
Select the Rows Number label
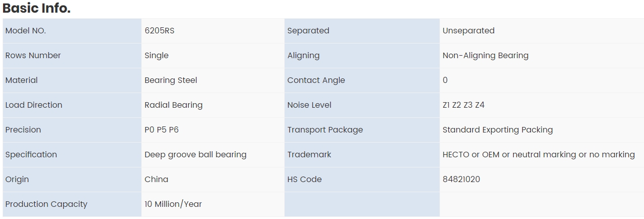tap(33, 56)
